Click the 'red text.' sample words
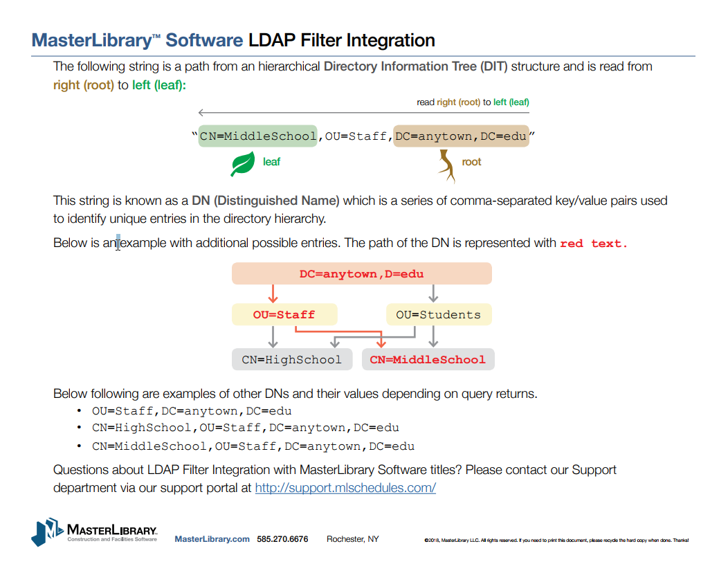Screen dimensions: 728x564 tap(594, 243)
